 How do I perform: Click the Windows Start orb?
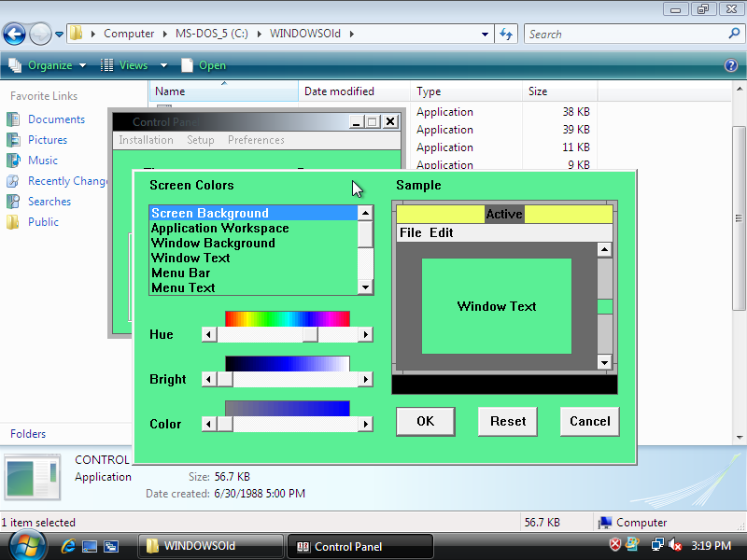(x=25, y=545)
